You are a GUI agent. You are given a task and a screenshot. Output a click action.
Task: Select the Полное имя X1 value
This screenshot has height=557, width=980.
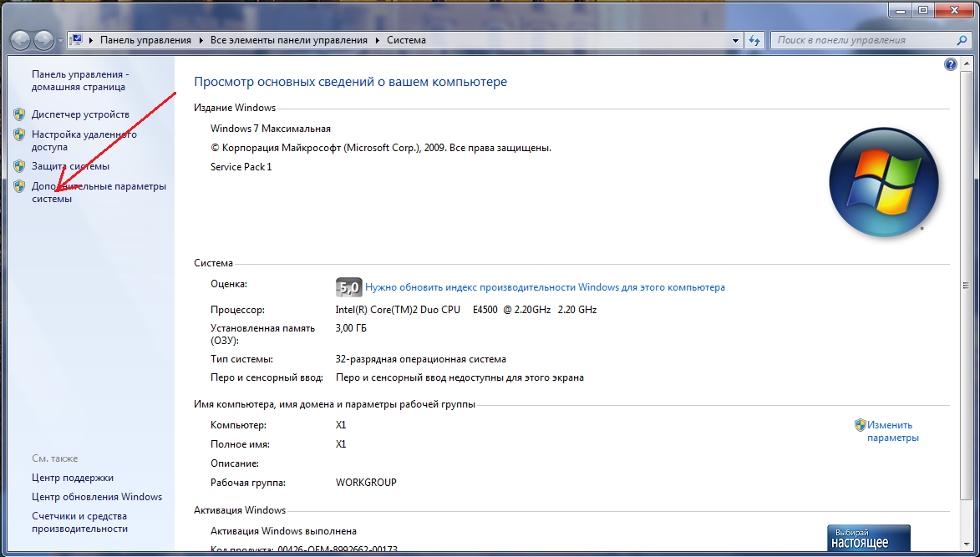[x=341, y=444]
